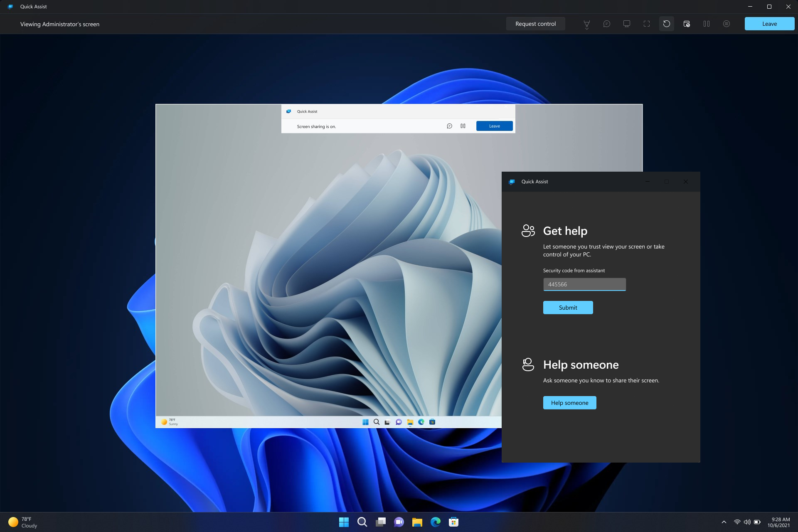Open Start menu on local taskbar
The height and width of the screenshot is (532, 798).
[344, 522]
